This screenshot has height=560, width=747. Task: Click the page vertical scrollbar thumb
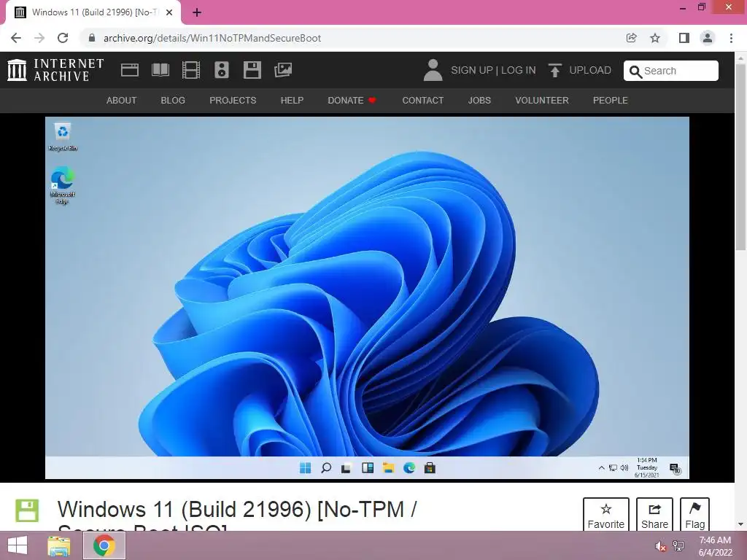pos(740,157)
